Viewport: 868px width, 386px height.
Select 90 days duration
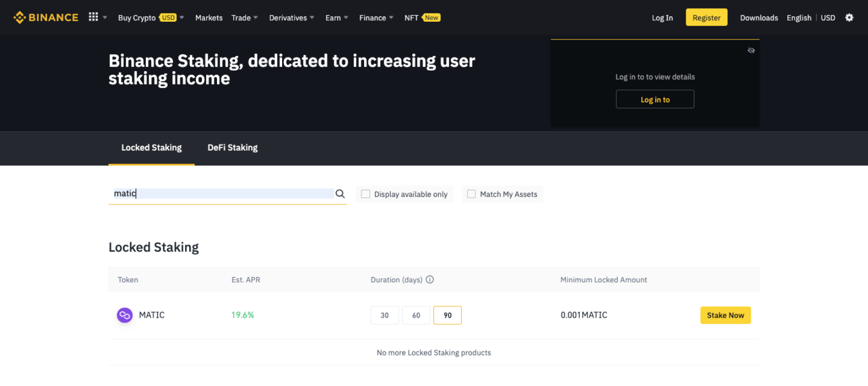[448, 316]
